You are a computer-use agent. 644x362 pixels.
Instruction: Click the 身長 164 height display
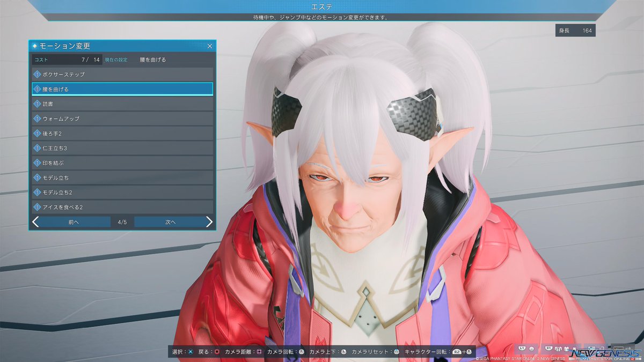pos(575,31)
